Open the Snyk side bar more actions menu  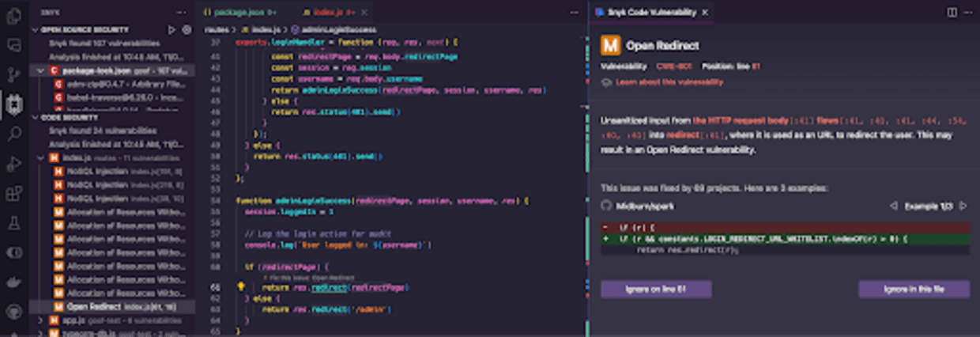pyautogui.click(x=182, y=13)
